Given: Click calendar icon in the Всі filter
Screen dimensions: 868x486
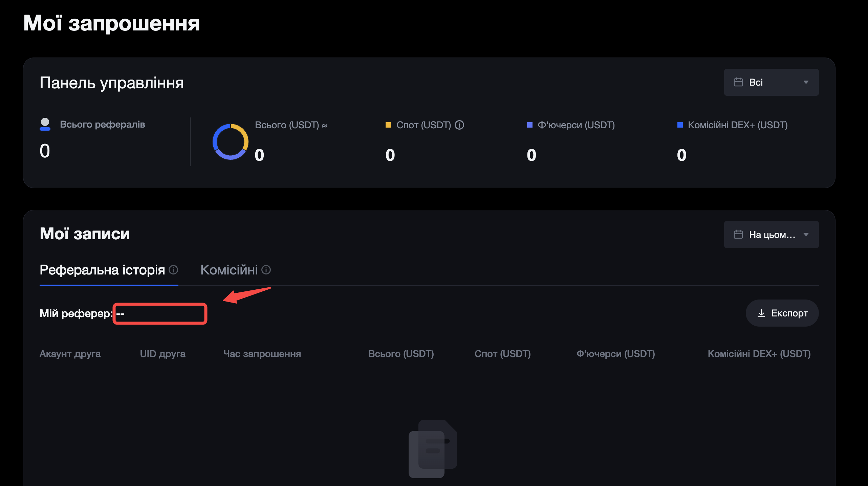Looking at the screenshot, I should [x=738, y=82].
